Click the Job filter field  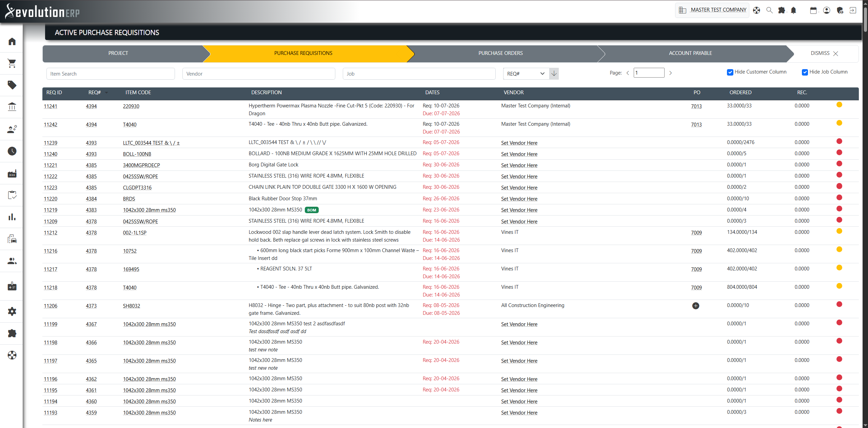(419, 74)
